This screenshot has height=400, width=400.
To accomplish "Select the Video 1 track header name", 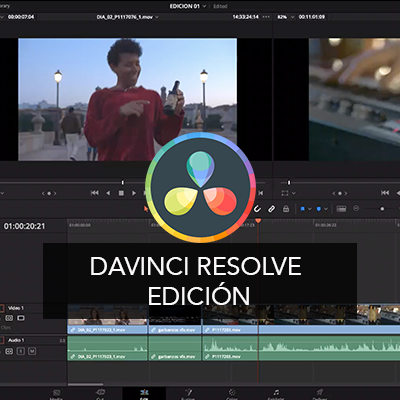I will pyautogui.click(x=16, y=308).
